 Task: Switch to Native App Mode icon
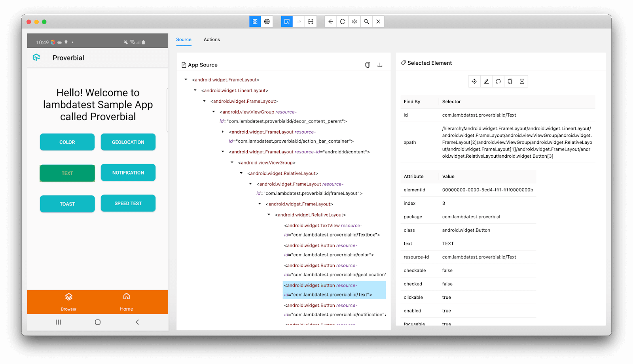(x=255, y=22)
